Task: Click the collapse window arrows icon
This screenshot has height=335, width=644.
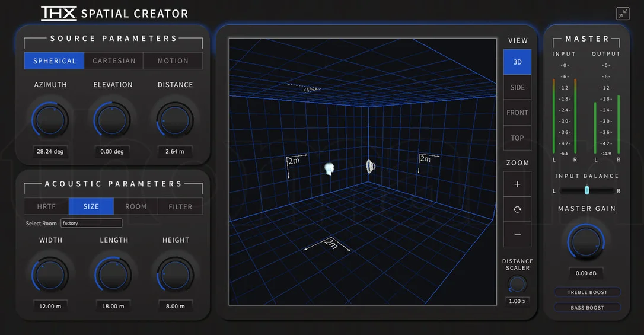Action: [x=623, y=14]
